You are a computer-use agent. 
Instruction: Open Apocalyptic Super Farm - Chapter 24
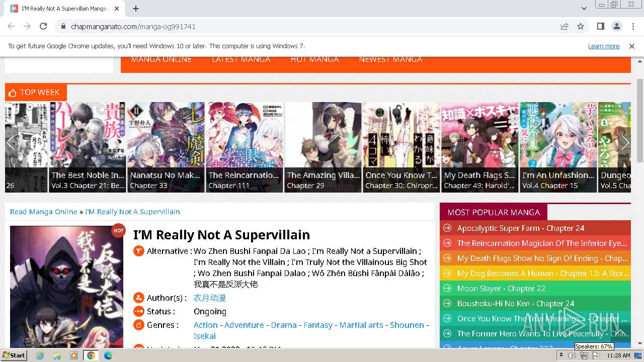(521, 228)
